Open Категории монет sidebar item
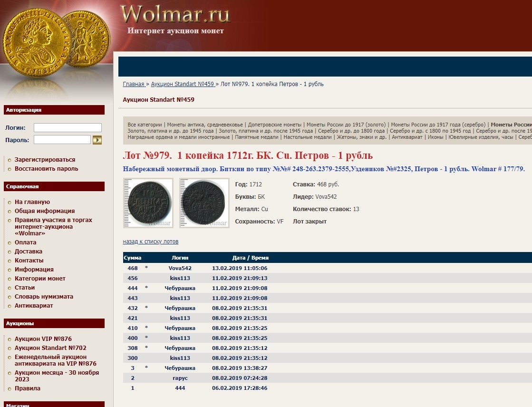The image size is (532, 407). 40,279
